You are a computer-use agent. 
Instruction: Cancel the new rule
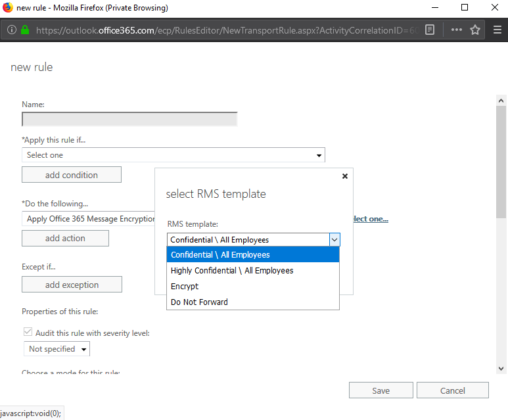pos(453,390)
